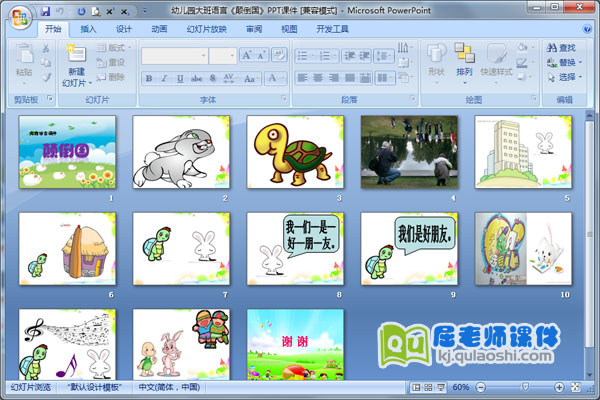Image resolution: width=600 pixels, height=400 pixels.
Task: Click the zoom in plus button
Action: pos(559,387)
